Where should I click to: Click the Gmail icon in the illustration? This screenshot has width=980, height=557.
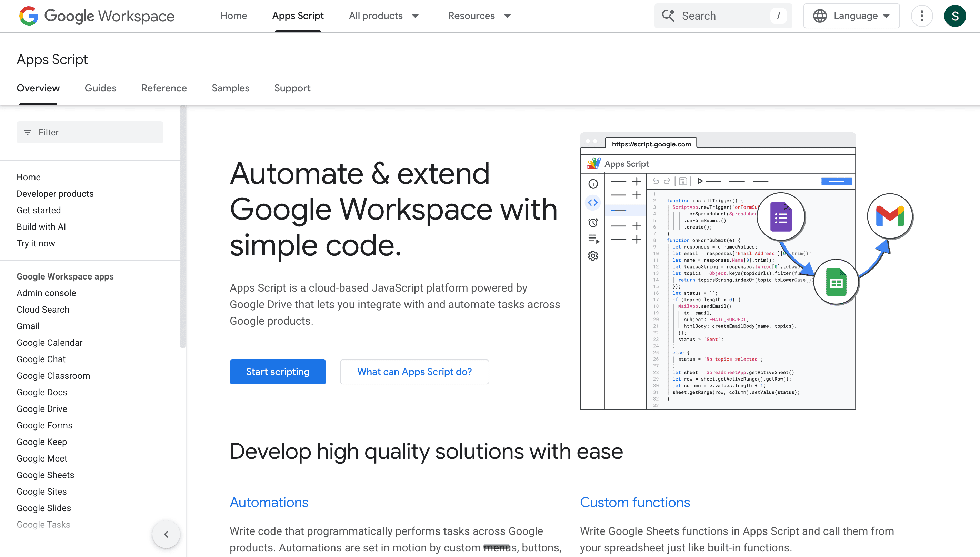pyautogui.click(x=890, y=216)
